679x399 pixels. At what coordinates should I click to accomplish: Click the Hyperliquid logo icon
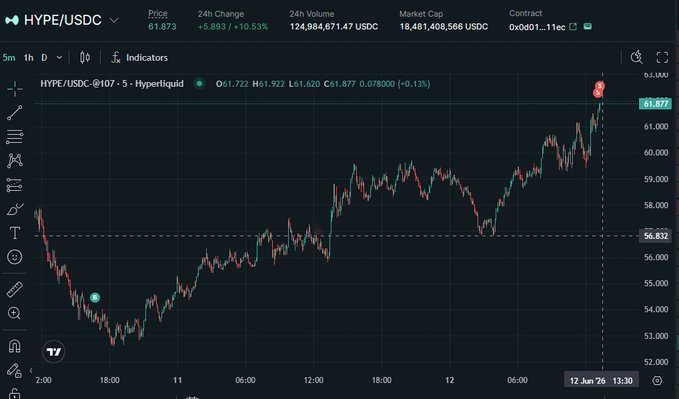(x=12, y=20)
